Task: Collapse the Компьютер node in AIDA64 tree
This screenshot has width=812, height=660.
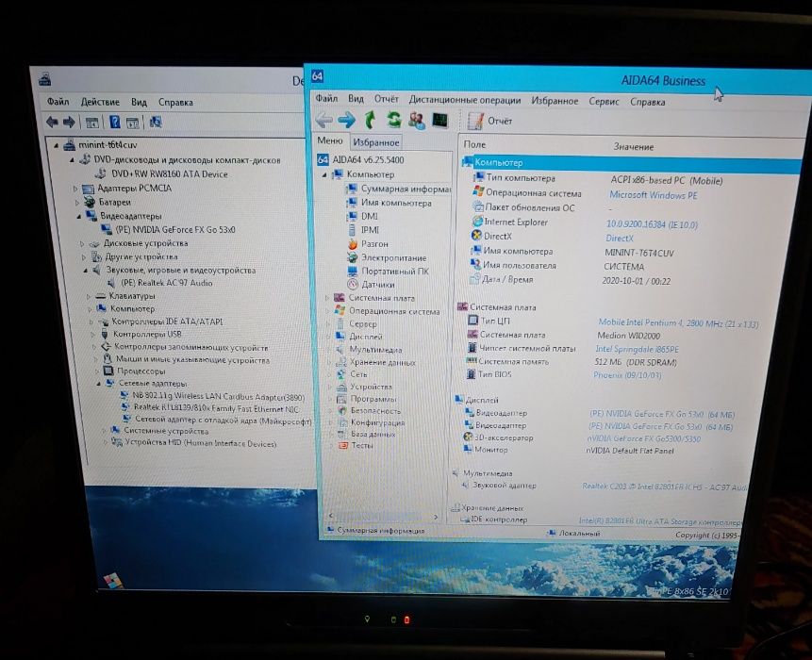Action: click(x=324, y=175)
